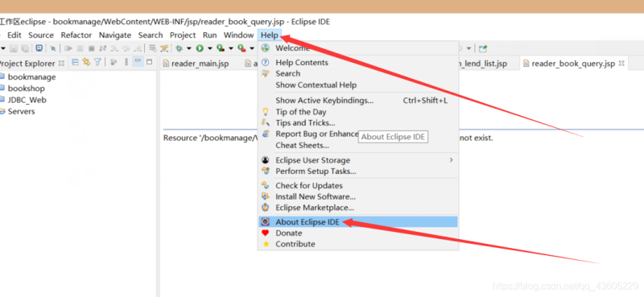Image resolution: width=644 pixels, height=297 pixels.
Task: Open the Run menu
Action: (210, 35)
